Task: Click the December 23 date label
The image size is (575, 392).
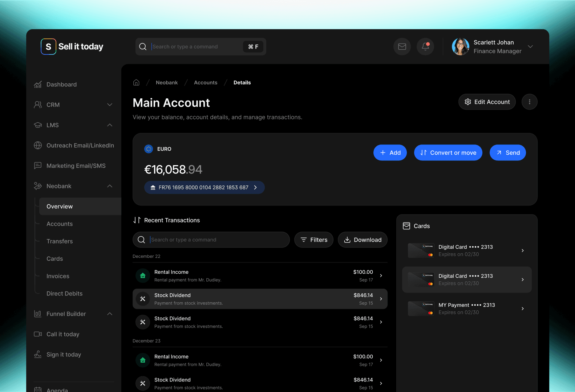Action: 146,341
